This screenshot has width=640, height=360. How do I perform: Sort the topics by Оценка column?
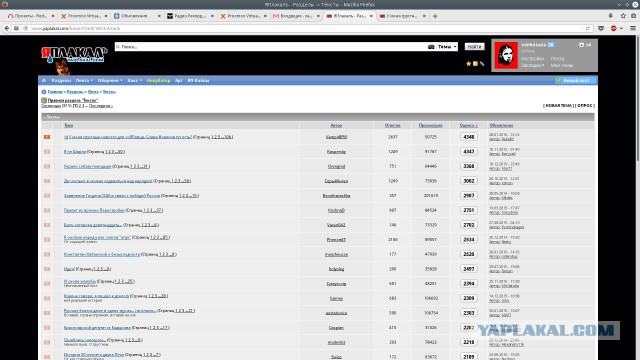(468, 125)
